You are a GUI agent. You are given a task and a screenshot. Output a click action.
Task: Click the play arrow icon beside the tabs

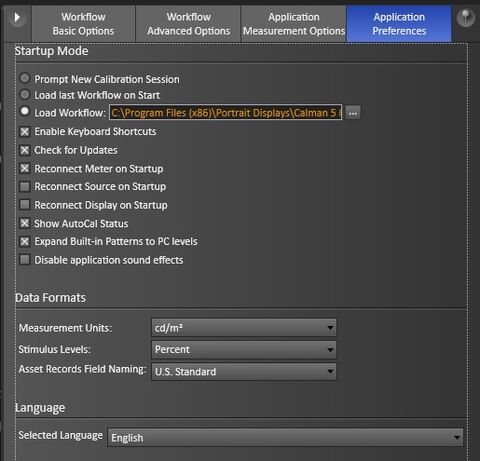click(17, 18)
